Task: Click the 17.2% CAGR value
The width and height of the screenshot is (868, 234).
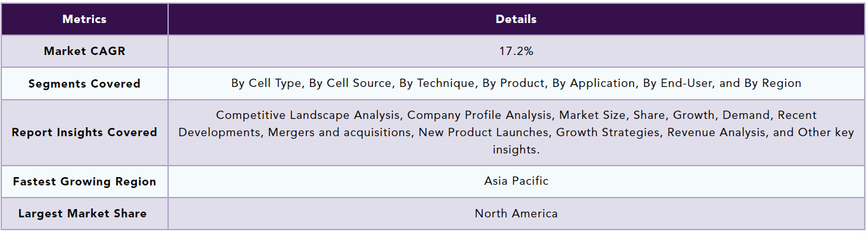Action: [x=516, y=51]
